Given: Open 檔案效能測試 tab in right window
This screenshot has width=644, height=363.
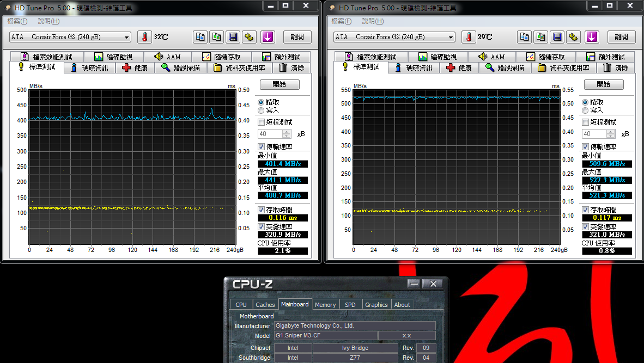Looking at the screenshot, I should click(371, 57).
